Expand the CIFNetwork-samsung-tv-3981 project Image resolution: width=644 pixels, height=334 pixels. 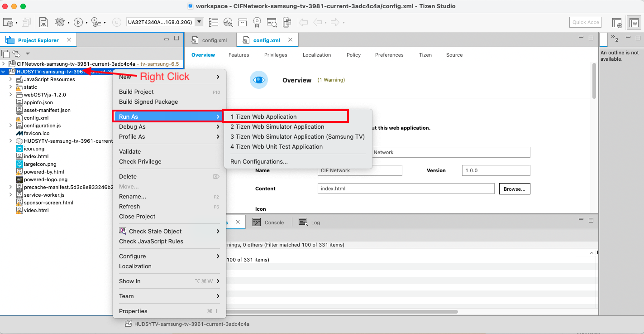pos(4,64)
